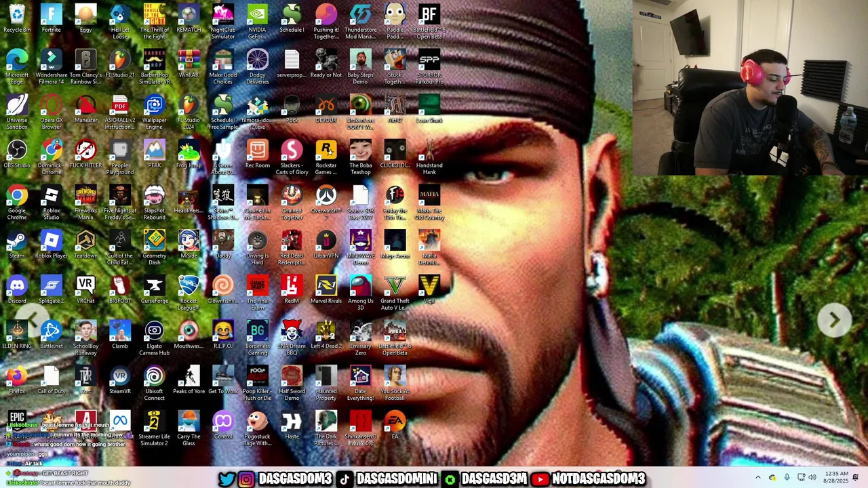Open the Overwatch 2 shortcut

click(x=326, y=202)
